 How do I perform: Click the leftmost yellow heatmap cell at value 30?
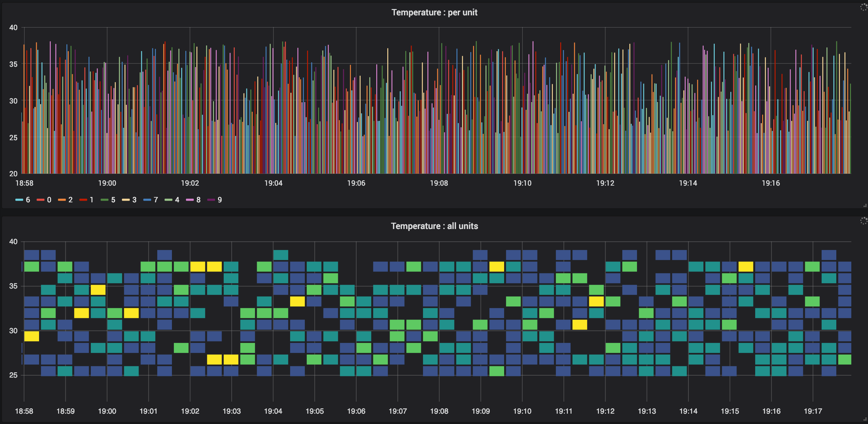pyautogui.click(x=31, y=336)
